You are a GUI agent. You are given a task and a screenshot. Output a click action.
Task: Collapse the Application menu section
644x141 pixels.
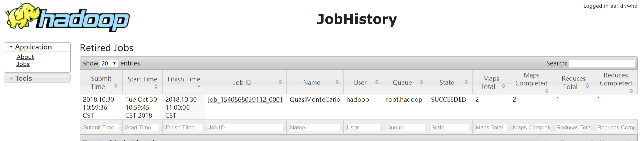[37, 47]
